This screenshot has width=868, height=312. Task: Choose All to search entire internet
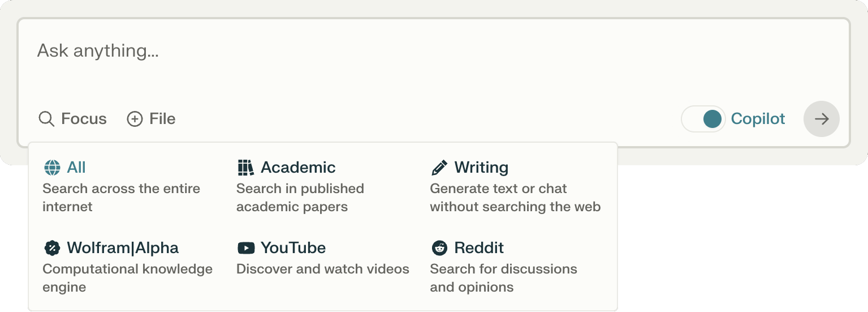pos(122,187)
